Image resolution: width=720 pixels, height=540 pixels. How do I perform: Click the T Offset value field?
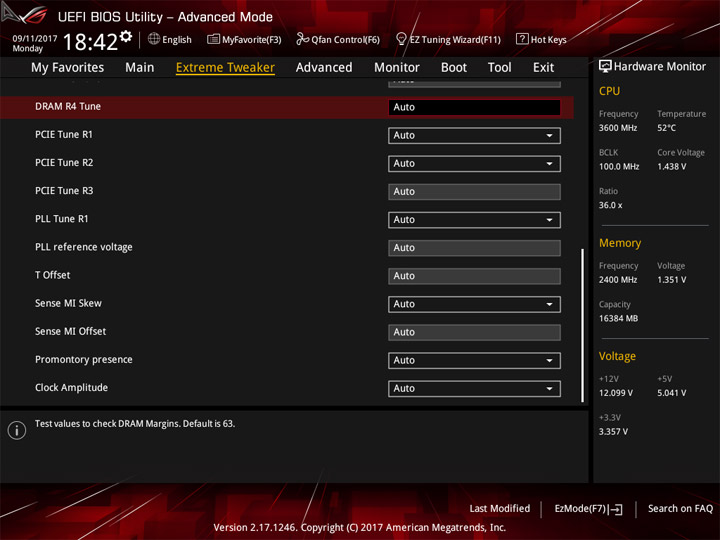tap(474, 276)
